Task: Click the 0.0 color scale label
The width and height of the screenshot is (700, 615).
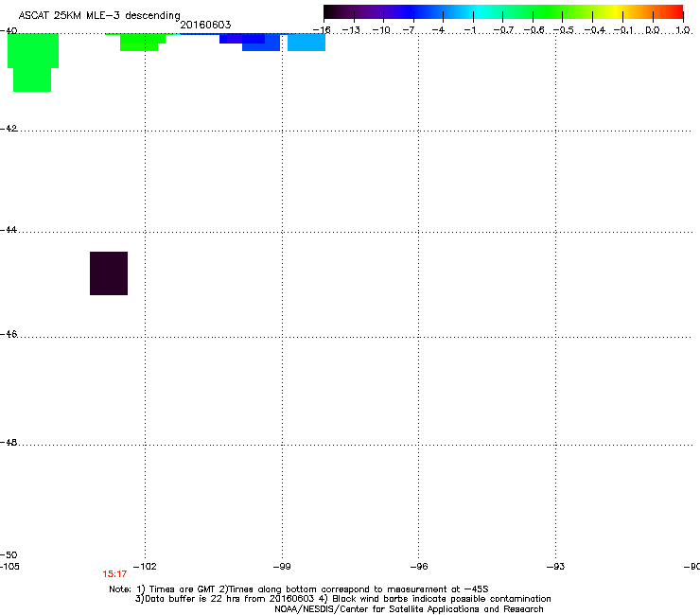Action: click(x=653, y=30)
